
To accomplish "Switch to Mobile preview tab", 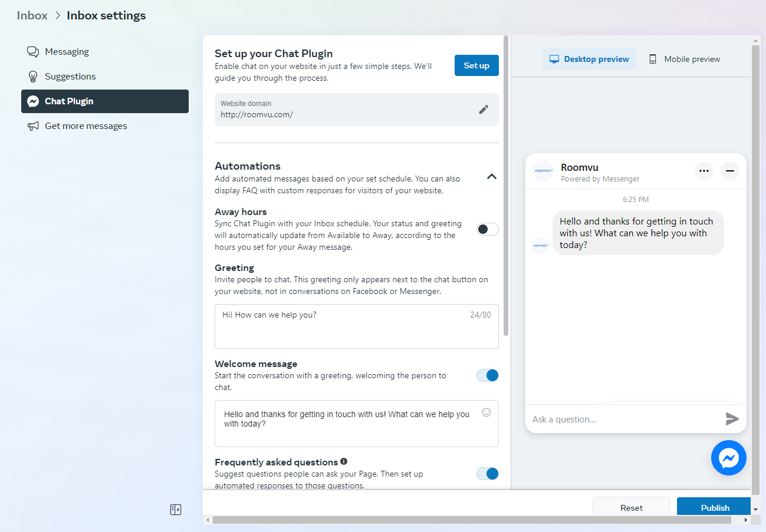I will [684, 59].
